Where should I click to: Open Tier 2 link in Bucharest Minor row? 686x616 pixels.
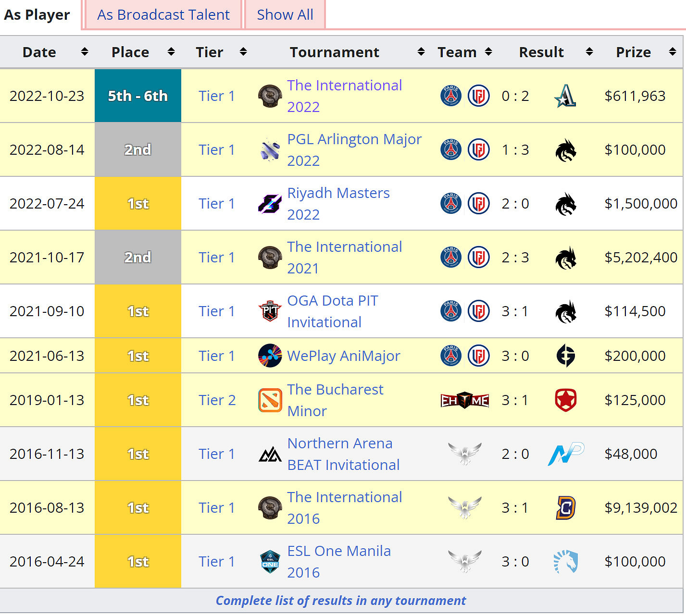[217, 400]
